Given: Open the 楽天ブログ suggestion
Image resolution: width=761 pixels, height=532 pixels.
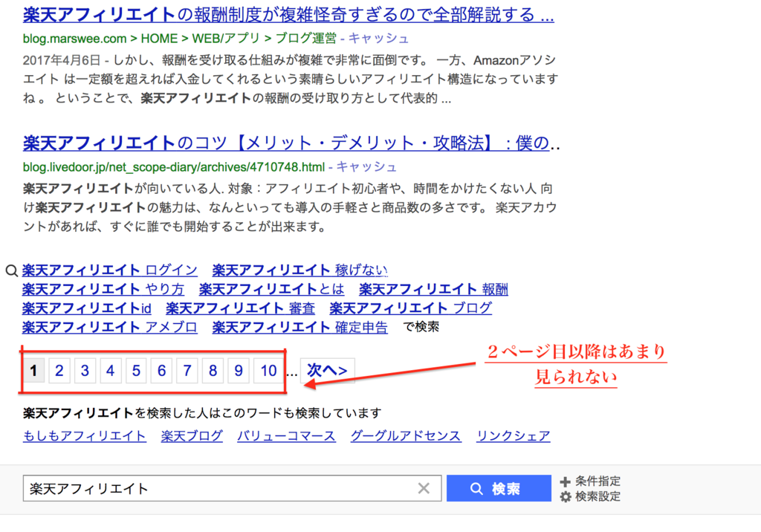Looking at the screenshot, I should [x=192, y=436].
